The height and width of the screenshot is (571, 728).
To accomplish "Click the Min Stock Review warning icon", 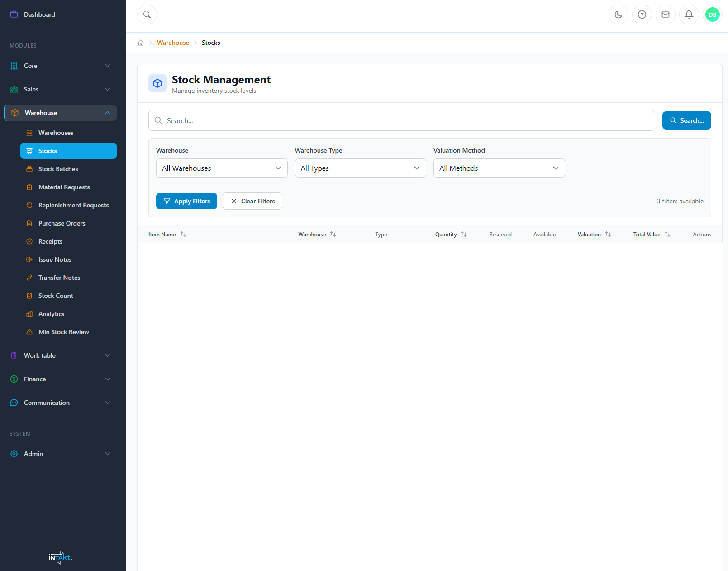I will pos(30,332).
